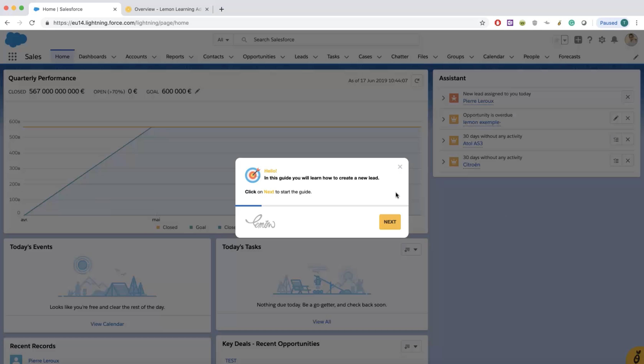
Task: Click the list icon on Today's Tasks
Action: (407, 249)
